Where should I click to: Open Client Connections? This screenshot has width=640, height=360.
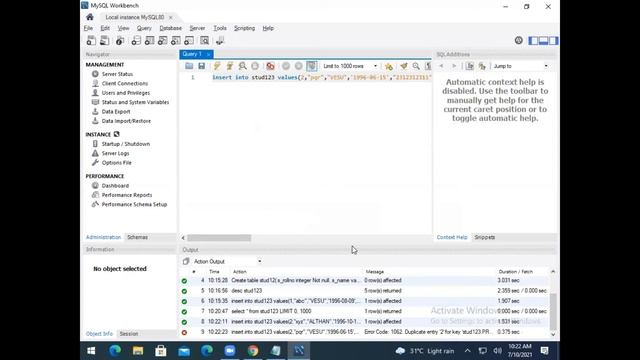coord(125,83)
